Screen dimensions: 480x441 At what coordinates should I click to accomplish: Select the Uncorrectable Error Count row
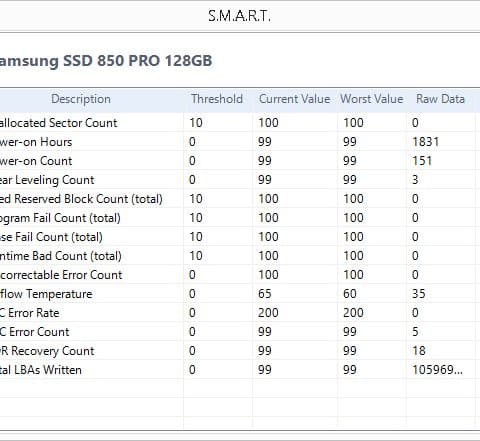tap(237, 275)
